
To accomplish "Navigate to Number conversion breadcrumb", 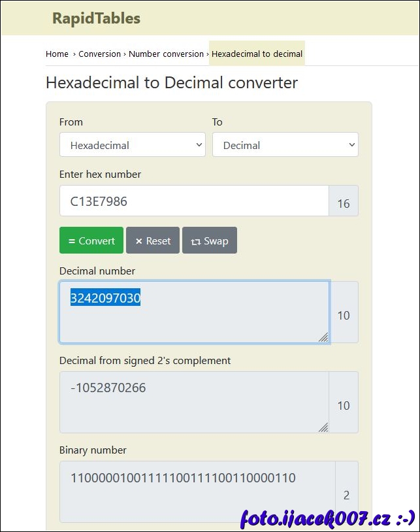I will [x=166, y=54].
